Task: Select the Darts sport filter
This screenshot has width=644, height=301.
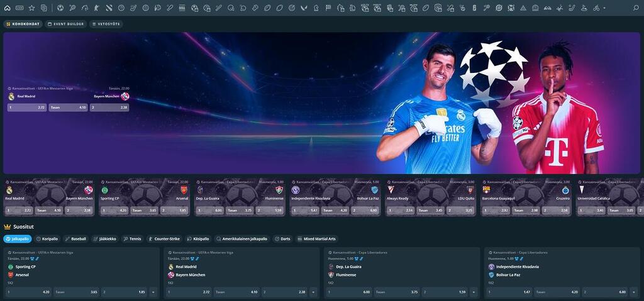Action: [282, 239]
